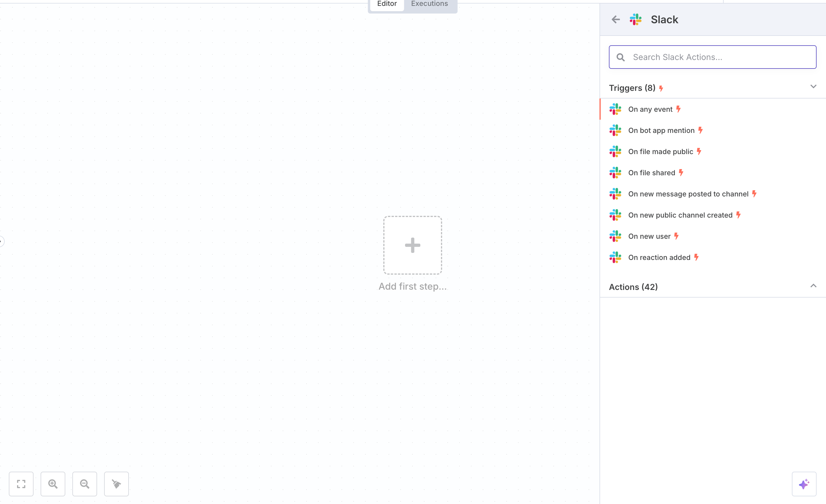The height and width of the screenshot is (504, 826).
Task: Select the On new user trigger
Action: (649, 236)
